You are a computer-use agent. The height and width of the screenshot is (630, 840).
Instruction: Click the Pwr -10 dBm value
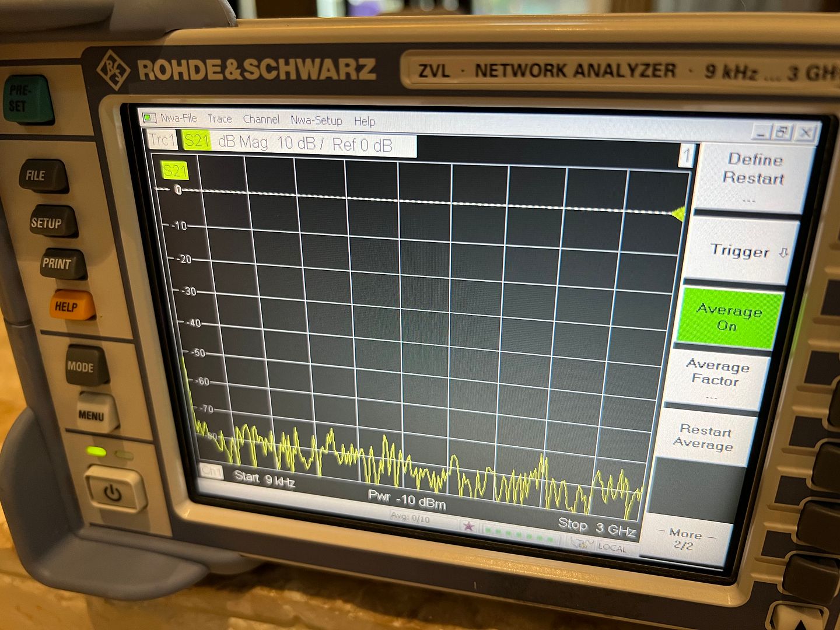[407, 500]
